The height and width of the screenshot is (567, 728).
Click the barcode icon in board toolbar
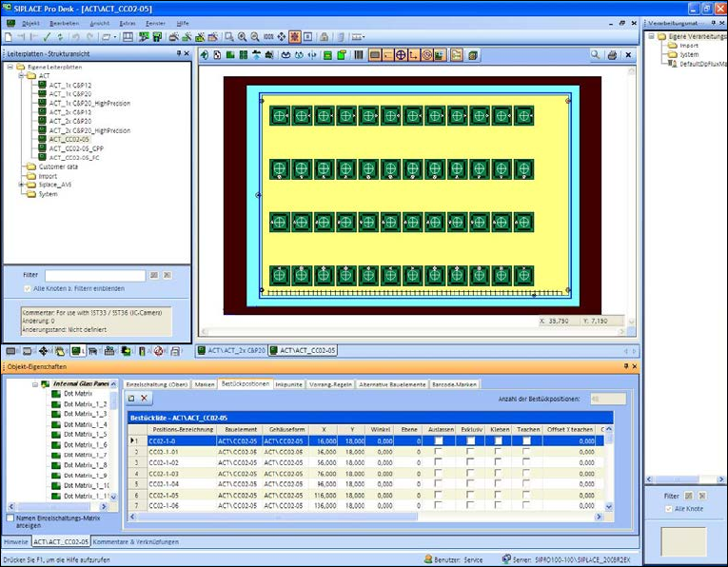(359, 55)
